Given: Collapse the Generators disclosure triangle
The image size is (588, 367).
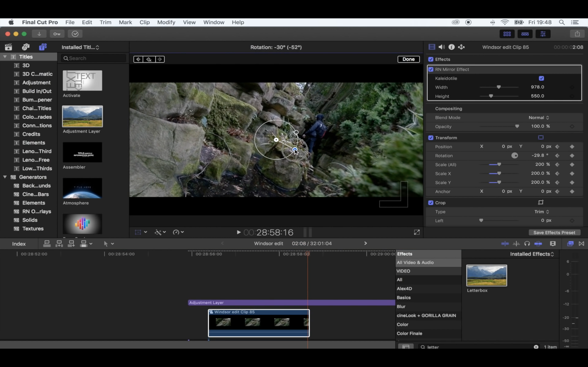Looking at the screenshot, I should 5,177.
